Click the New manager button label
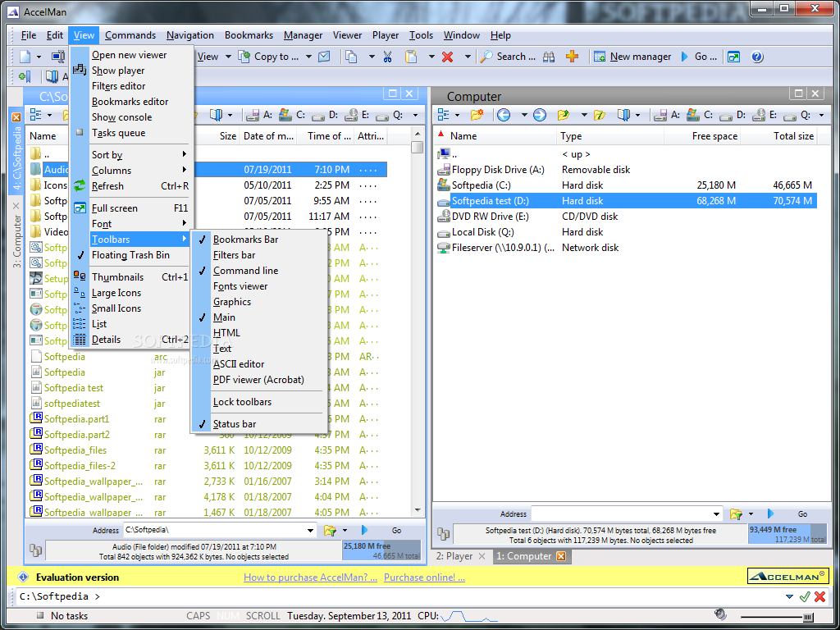 coord(640,57)
